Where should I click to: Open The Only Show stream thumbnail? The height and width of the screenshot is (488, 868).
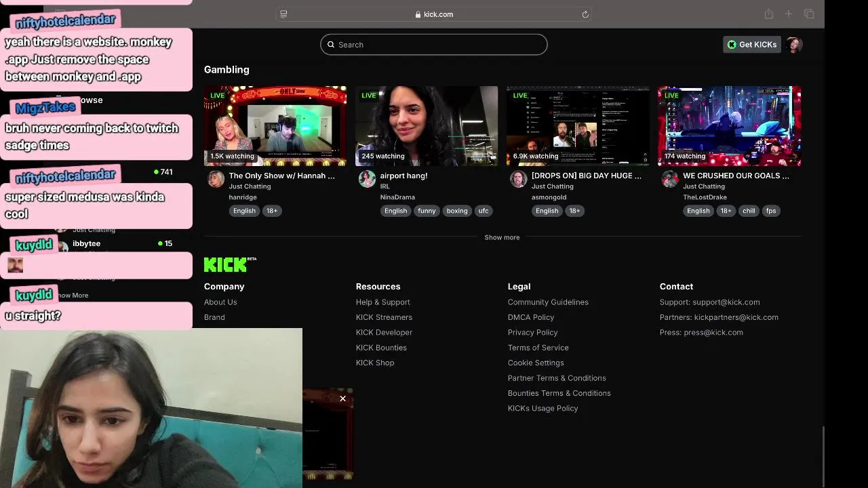point(275,126)
